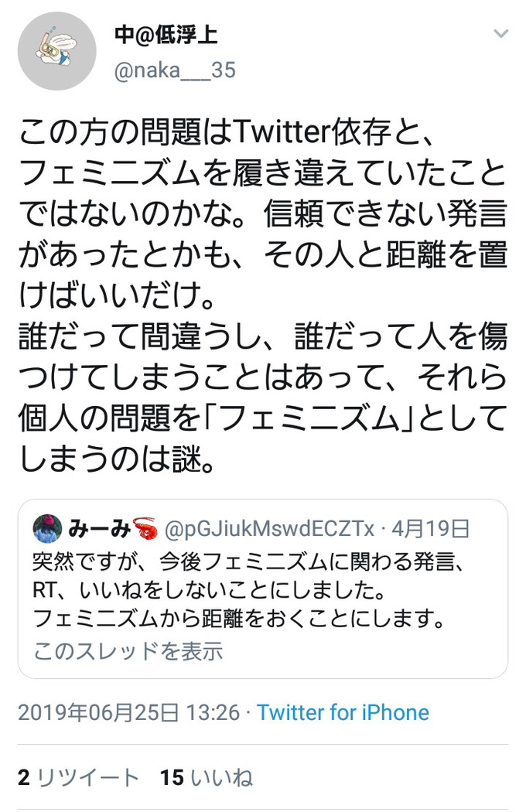
Task: Click the word Twitter in the tweet text
Action: [x=282, y=132]
